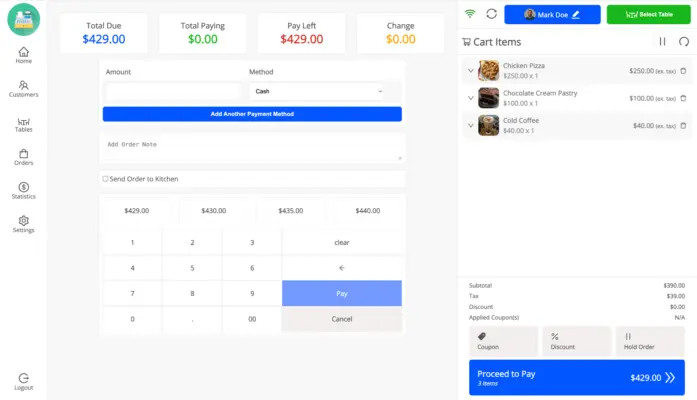The height and width of the screenshot is (400, 697).
Task: Click the Change $0.00 value
Action: click(401, 39)
